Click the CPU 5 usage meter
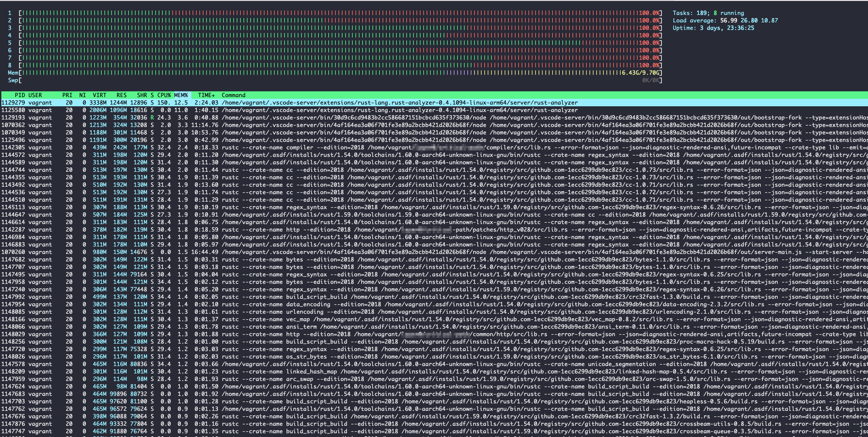 pos(335,43)
